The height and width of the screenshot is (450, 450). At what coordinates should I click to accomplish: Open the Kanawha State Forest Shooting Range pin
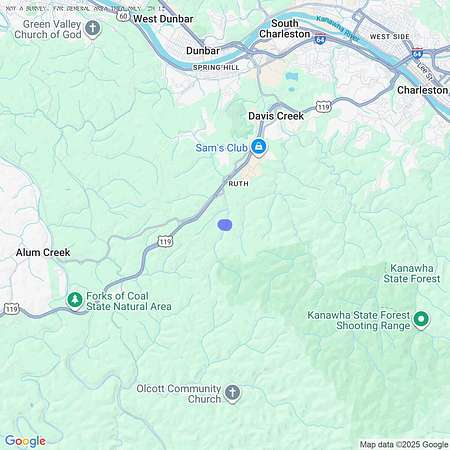tap(421, 320)
